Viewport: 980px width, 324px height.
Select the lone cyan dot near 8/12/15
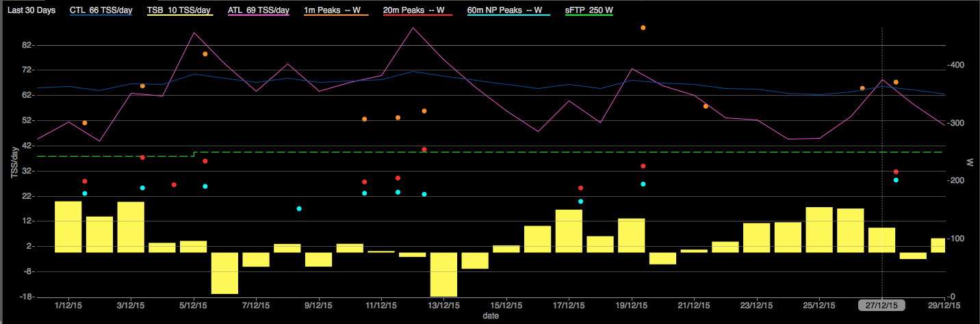click(299, 208)
